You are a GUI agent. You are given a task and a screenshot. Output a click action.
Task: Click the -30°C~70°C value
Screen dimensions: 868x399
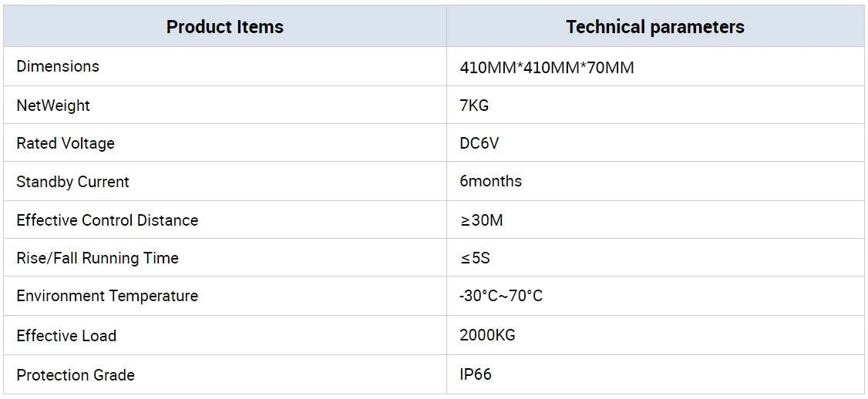[x=501, y=296]
